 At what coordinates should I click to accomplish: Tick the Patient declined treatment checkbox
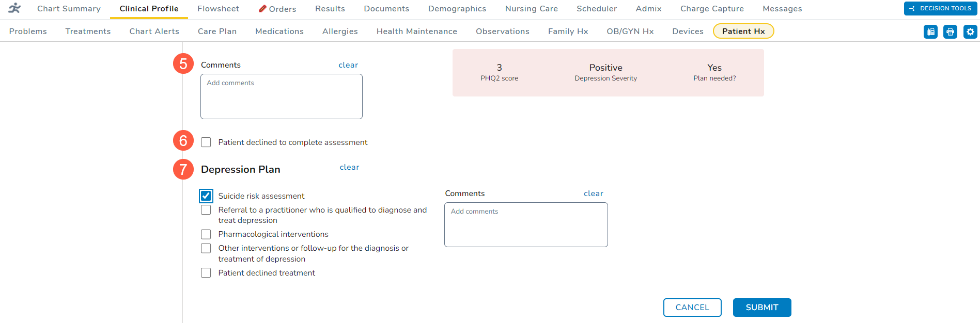[206, 273]
